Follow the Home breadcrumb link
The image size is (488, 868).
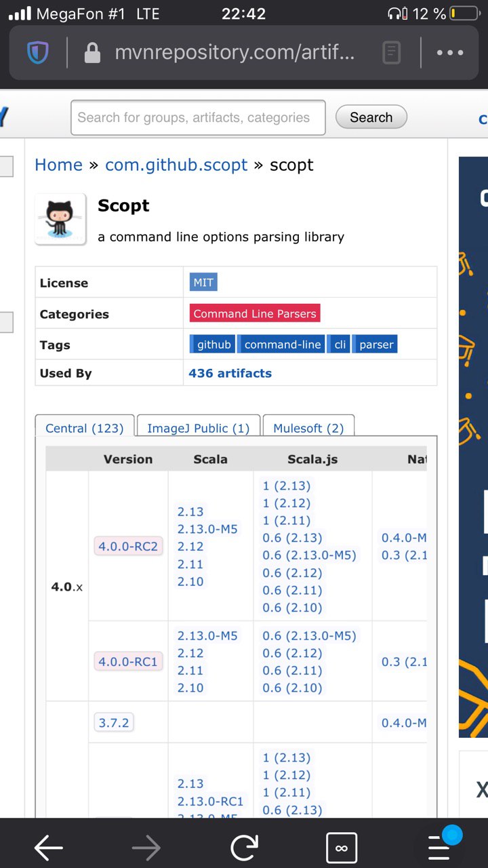[x=58, y=165]
